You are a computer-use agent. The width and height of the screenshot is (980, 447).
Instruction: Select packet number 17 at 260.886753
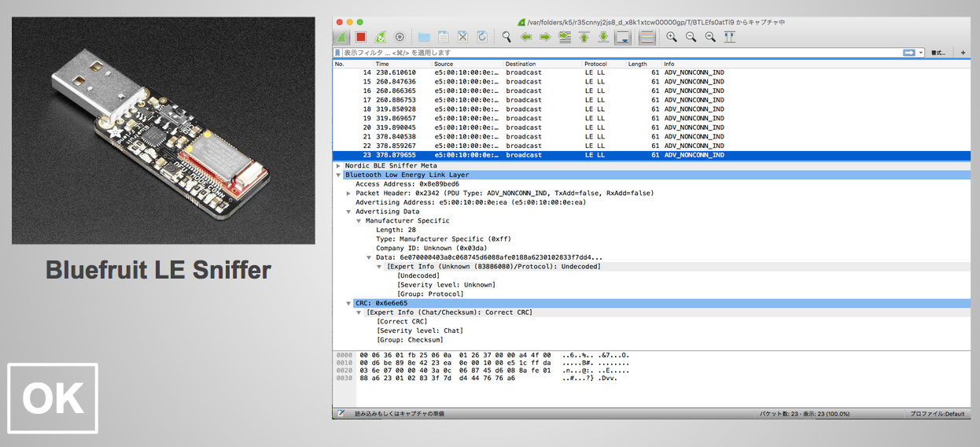[x=652, y=100]
